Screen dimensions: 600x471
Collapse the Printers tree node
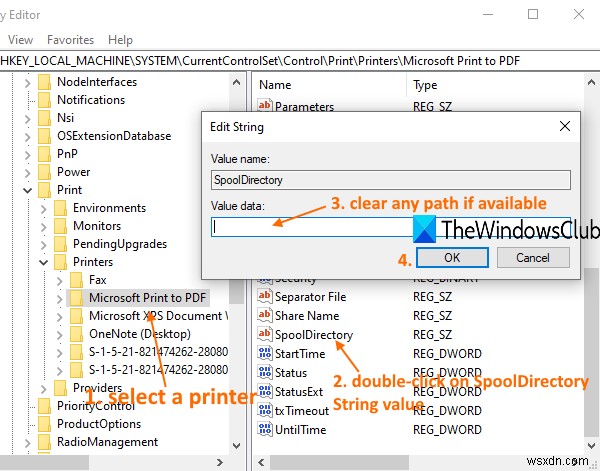point(44,262)
